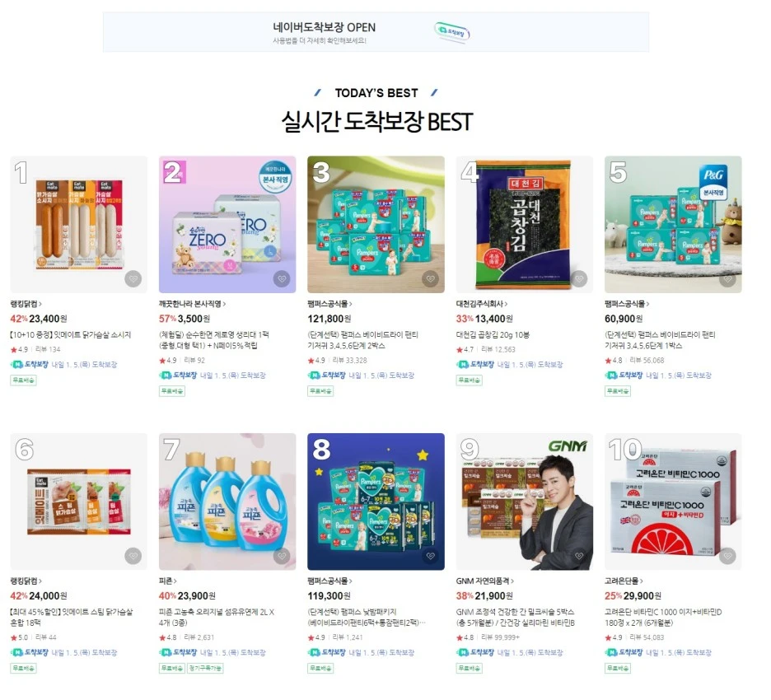Click heart icon on rank 3 Pampers product
Viewport: 771px width, 700px height.
(430, 278)
